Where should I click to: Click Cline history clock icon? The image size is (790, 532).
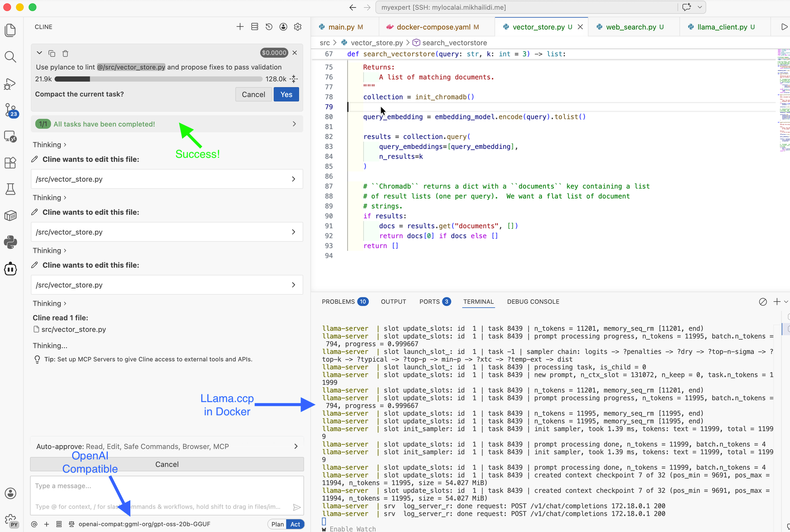(x=269, y=27)
